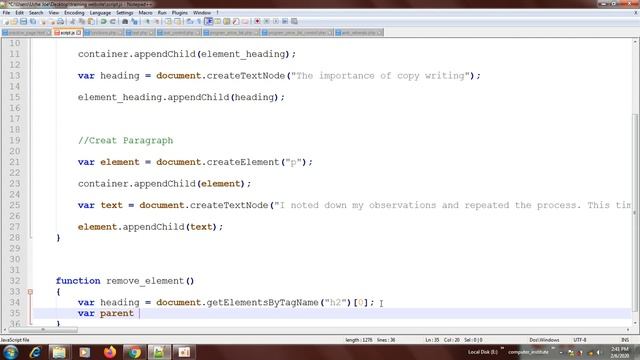Click the Synchronize Vertical Scrolling icon
Screen dimensions: 640x360
(x=168, y=21)
